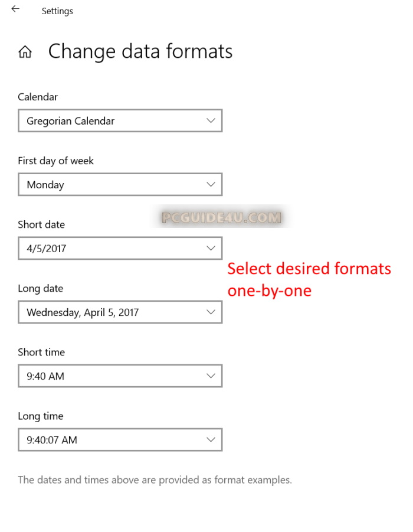Click chevron beside 4/5/2017
Screen dimensions: 413x532
(211, 248)
